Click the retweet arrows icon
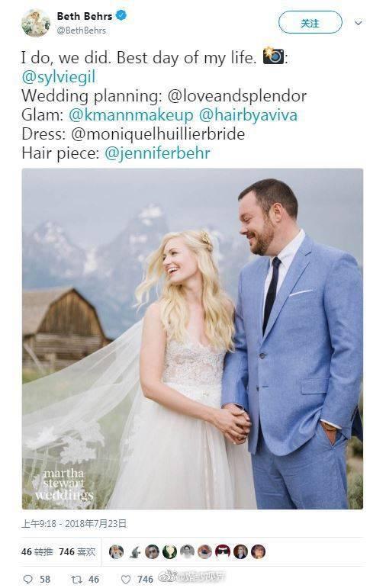This screenshot has width=386, height=588. pyautogui.click(x=76, y=580)
